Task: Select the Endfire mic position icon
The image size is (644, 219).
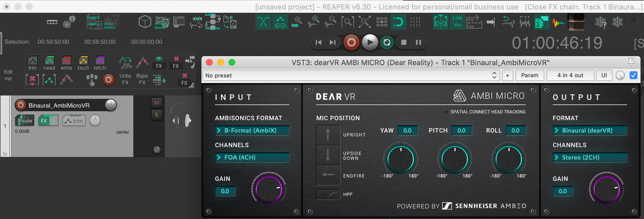Action: (x=328, y=175)
